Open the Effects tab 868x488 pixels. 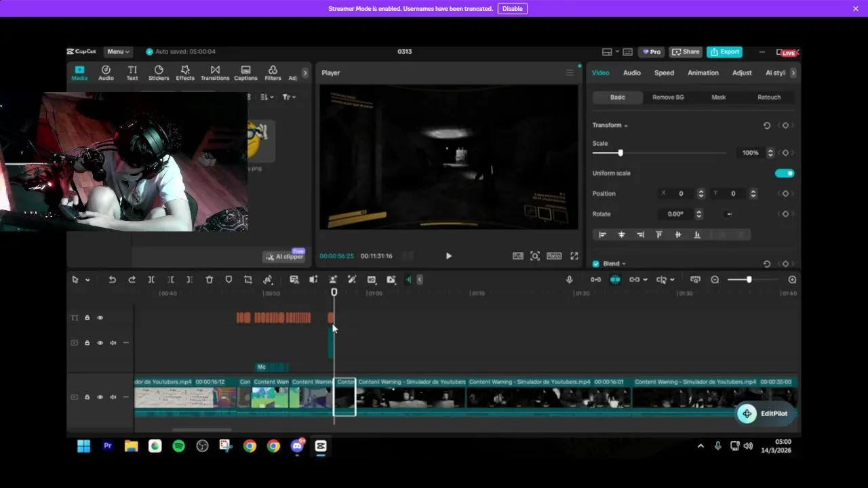coord(185,73)
